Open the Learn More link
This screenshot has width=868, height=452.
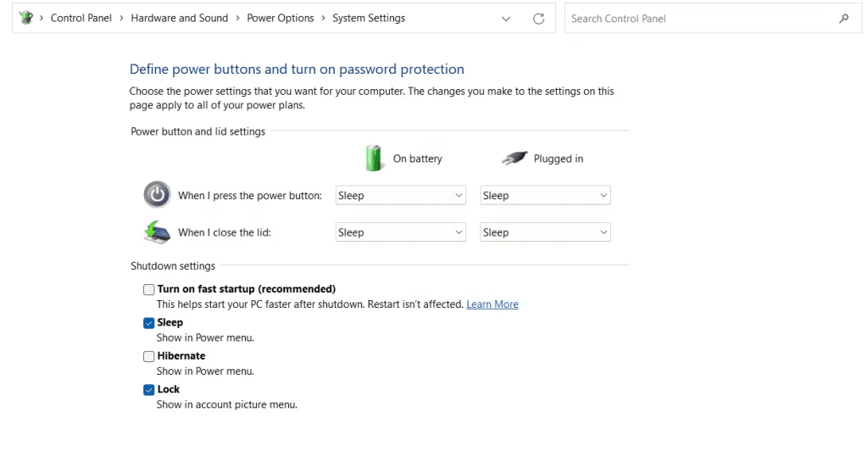pyautogui.click(x=492, y=304)
